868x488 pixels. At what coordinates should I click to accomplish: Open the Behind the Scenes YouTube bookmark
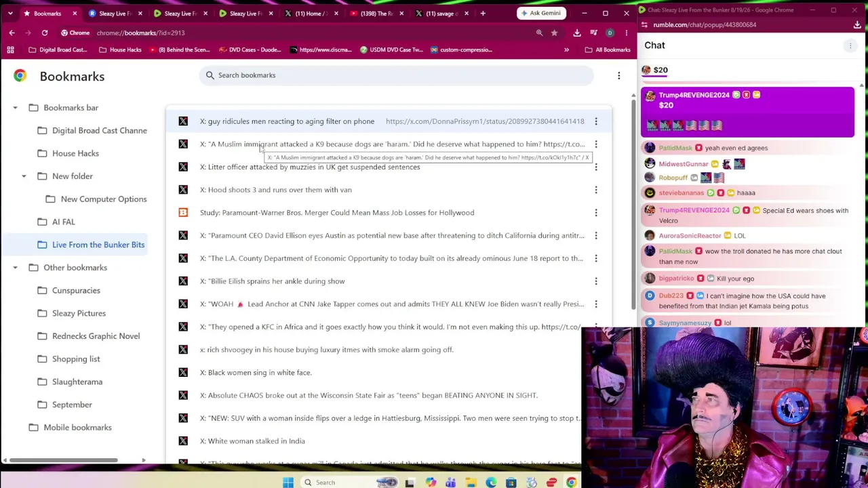coord(181,49)
